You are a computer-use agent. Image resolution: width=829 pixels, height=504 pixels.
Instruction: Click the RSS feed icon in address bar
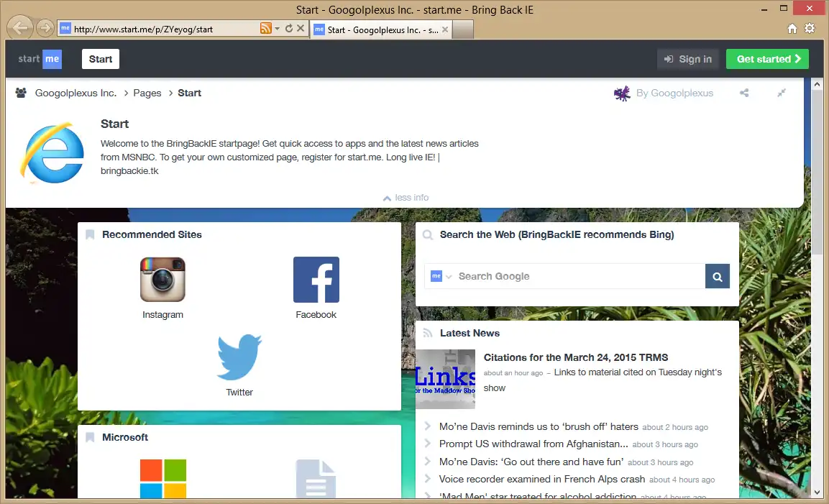pos(265,28)
